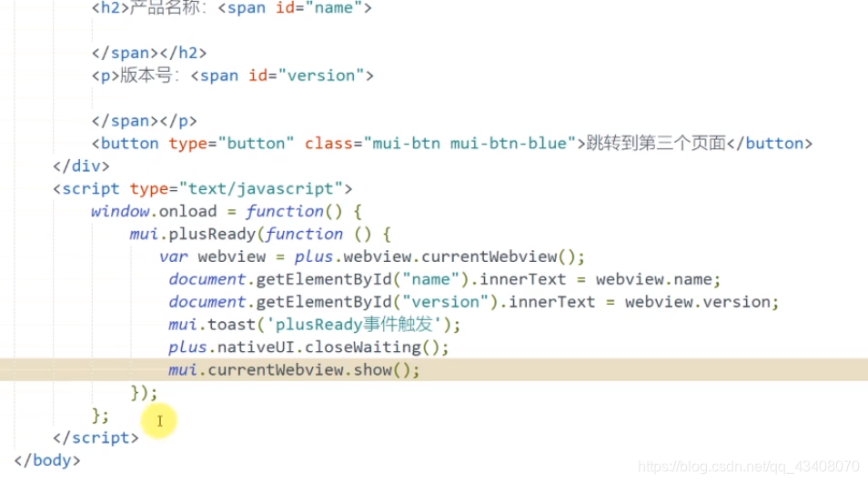Screen dimensions: 868x483
Task: Click the span id="version" tag
Action: click(x=282, y=75)
